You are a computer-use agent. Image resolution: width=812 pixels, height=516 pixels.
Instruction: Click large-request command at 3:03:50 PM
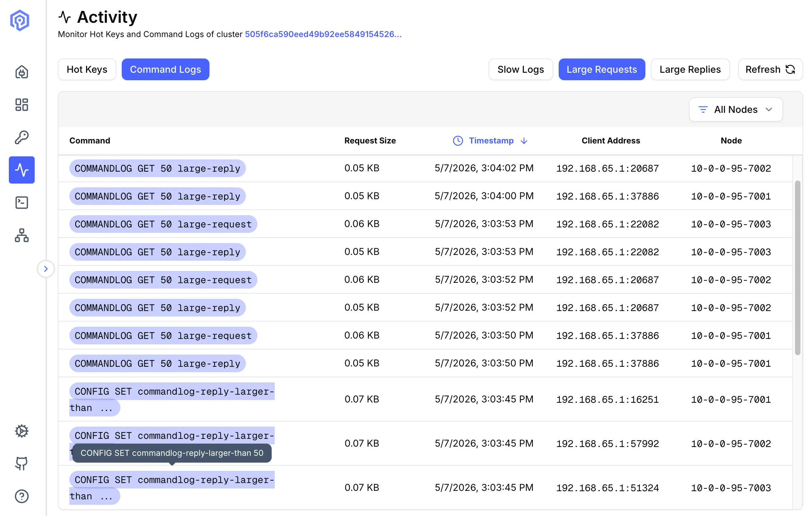(x=163, y=336)
